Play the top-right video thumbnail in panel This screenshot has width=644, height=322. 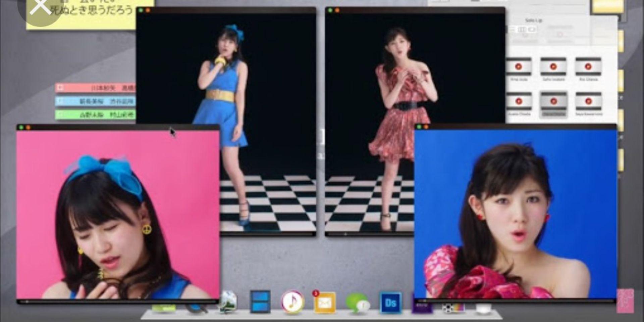click(588, 67)
